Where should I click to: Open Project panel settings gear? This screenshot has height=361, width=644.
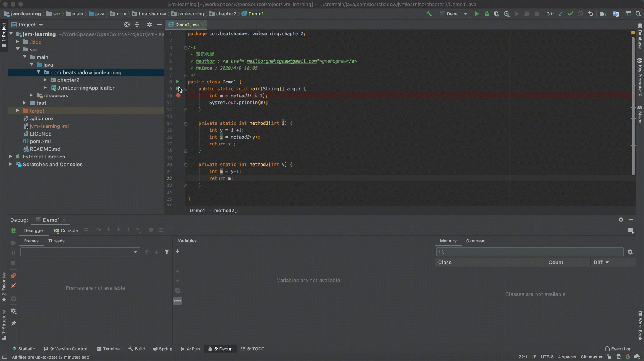(x=149, y=25)
